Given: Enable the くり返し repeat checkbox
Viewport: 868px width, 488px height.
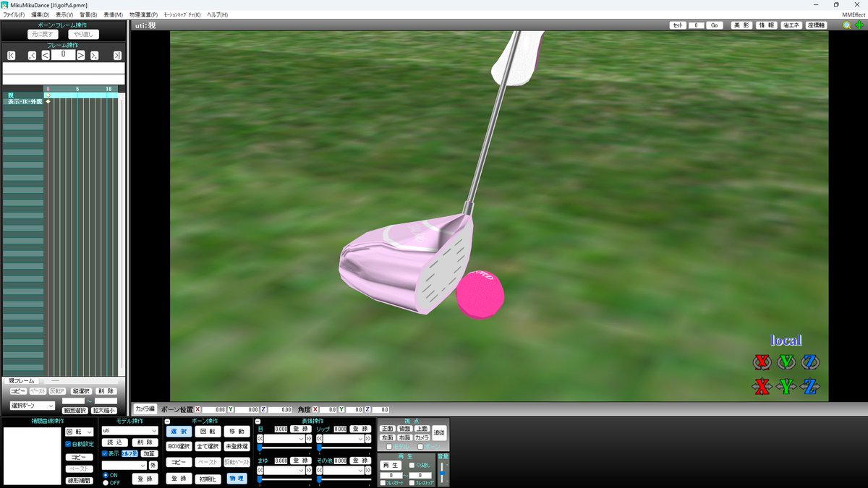Looking at the screenshot, I should click(x=412, y=465).
